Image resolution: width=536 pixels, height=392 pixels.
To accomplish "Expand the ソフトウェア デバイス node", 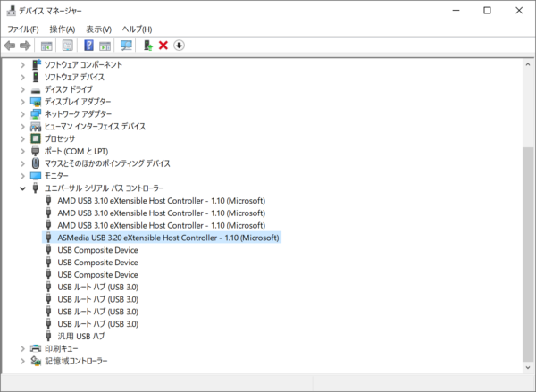I will pyautogui.click(x=23, y=77).
